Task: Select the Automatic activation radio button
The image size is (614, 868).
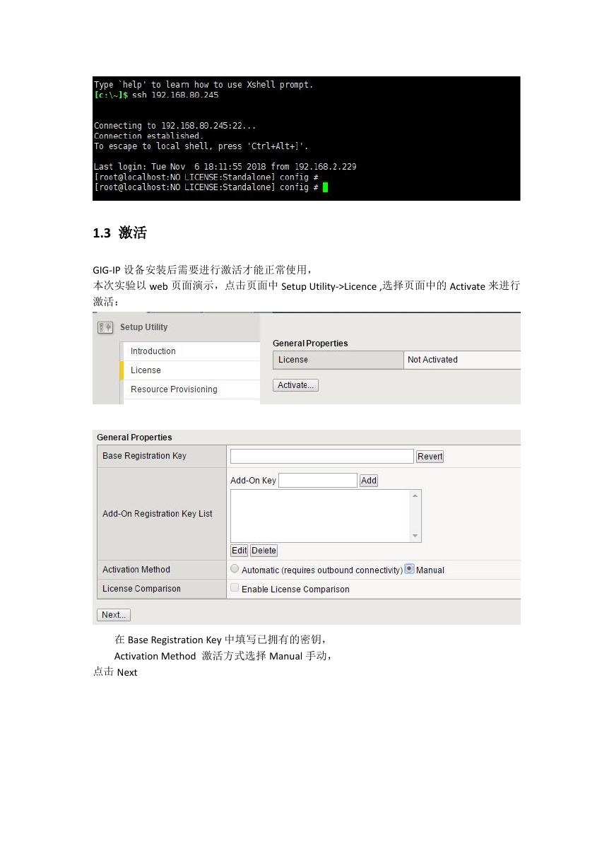Action: tap(235, 569)
